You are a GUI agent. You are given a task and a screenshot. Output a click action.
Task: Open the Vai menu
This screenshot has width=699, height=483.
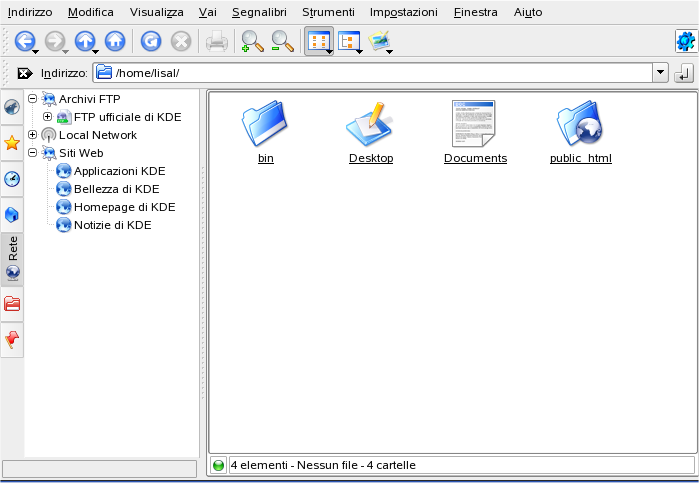208,12
